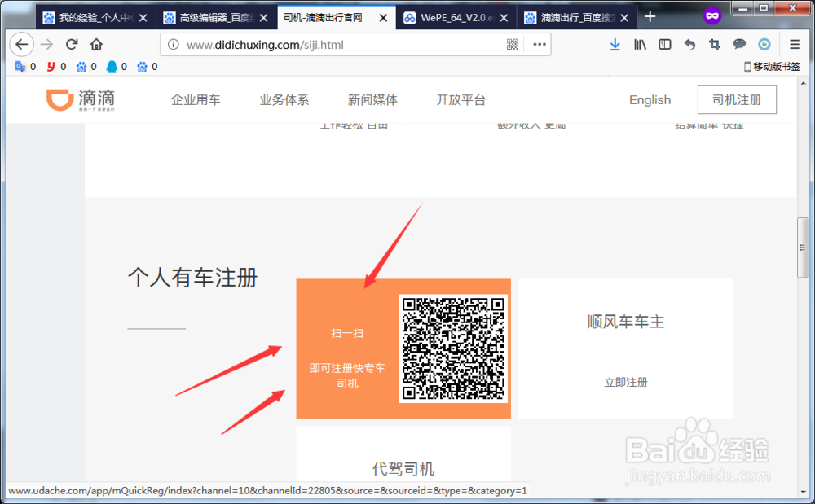Open the browser home page
The width and height of the screenshot is (815, 504).
(96, 45)
